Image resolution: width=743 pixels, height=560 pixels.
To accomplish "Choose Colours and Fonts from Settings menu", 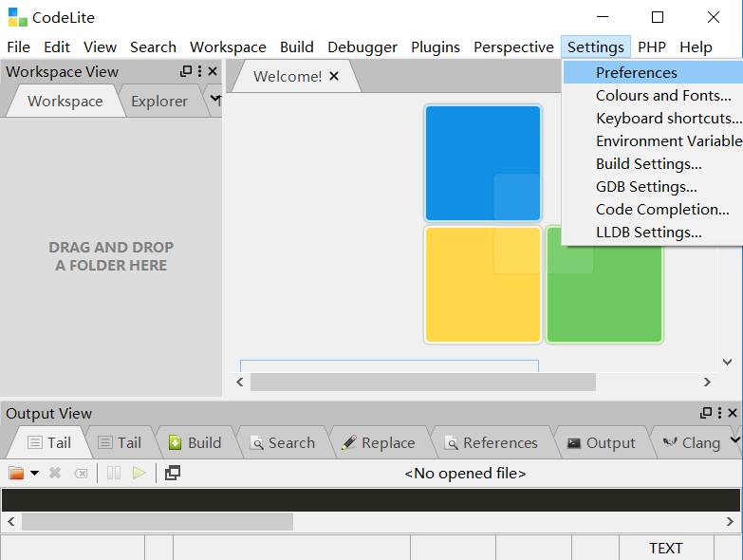I will pos(662,95).
